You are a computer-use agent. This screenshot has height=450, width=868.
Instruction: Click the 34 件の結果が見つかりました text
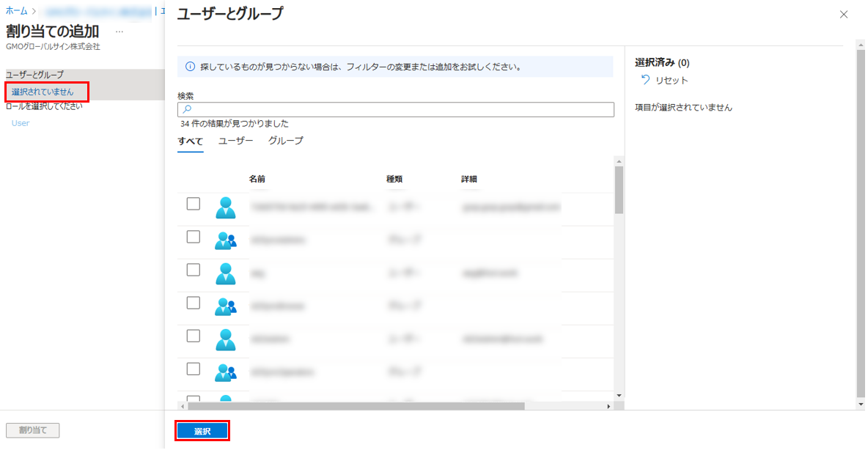point(234,123)
